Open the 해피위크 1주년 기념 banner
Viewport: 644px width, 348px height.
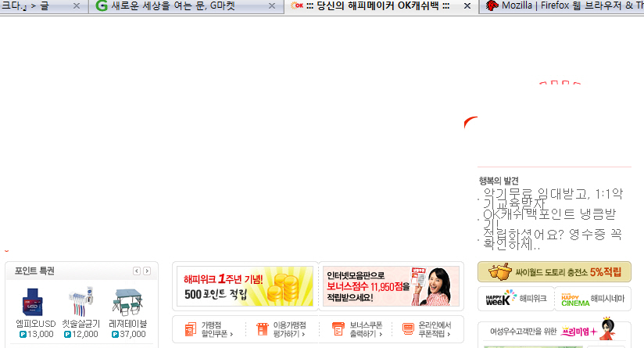(x=245, y=286)
